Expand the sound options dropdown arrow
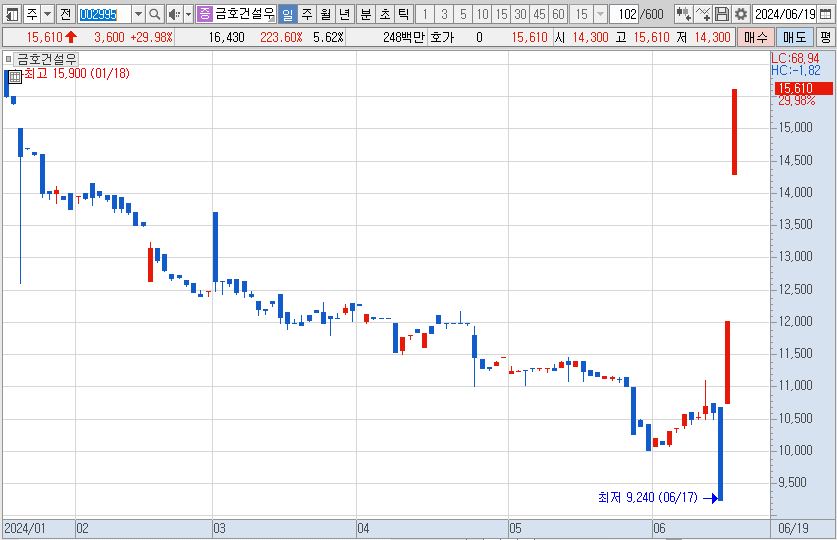837x540 pixels. 188,14
